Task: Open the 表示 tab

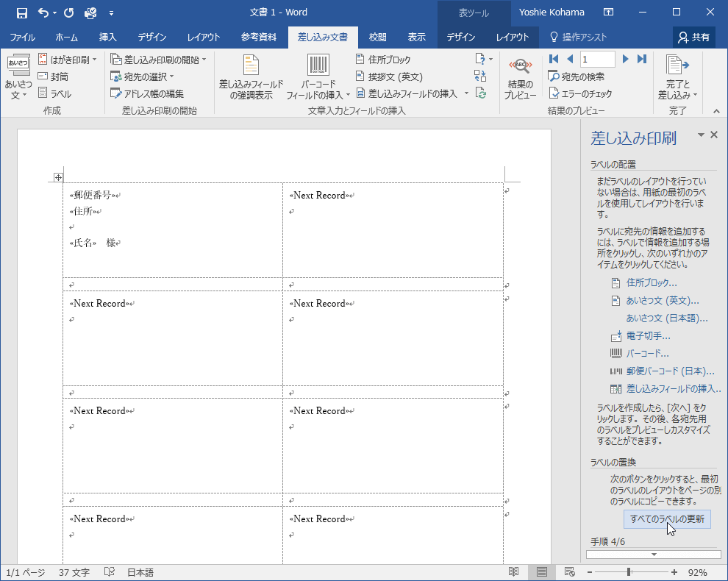Action: 416,38
